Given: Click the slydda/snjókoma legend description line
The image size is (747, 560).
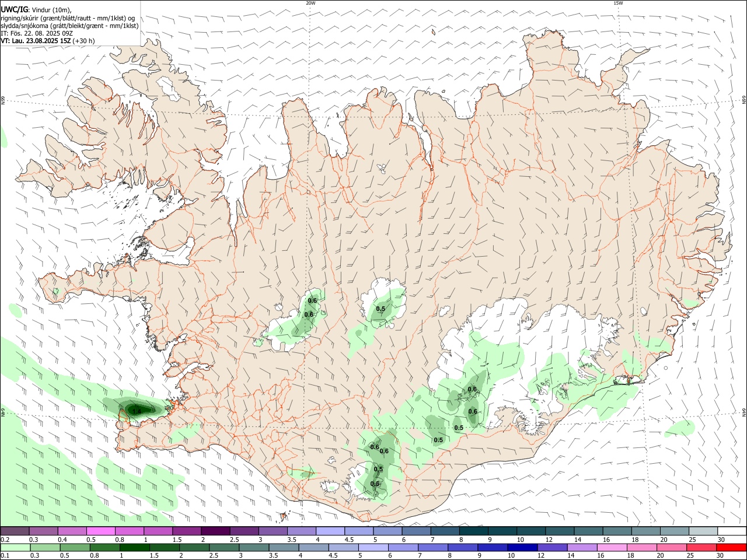Looking at the screenshot, I should coord(69,26).
